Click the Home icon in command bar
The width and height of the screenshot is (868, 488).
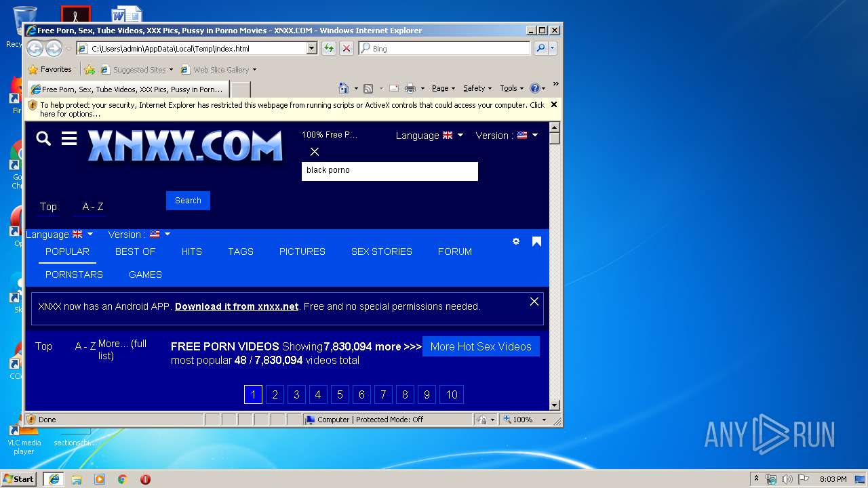(344, 88)
